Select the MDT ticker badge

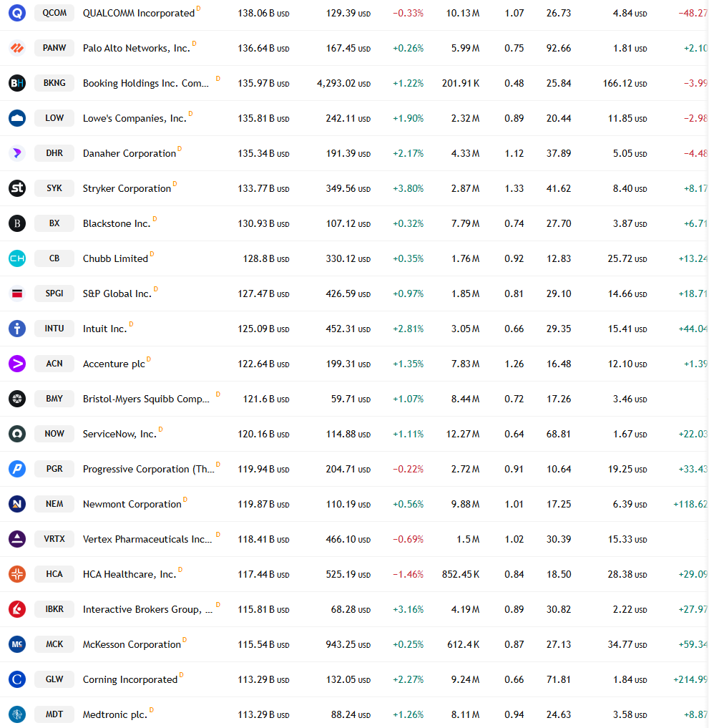tap(54, 714)
